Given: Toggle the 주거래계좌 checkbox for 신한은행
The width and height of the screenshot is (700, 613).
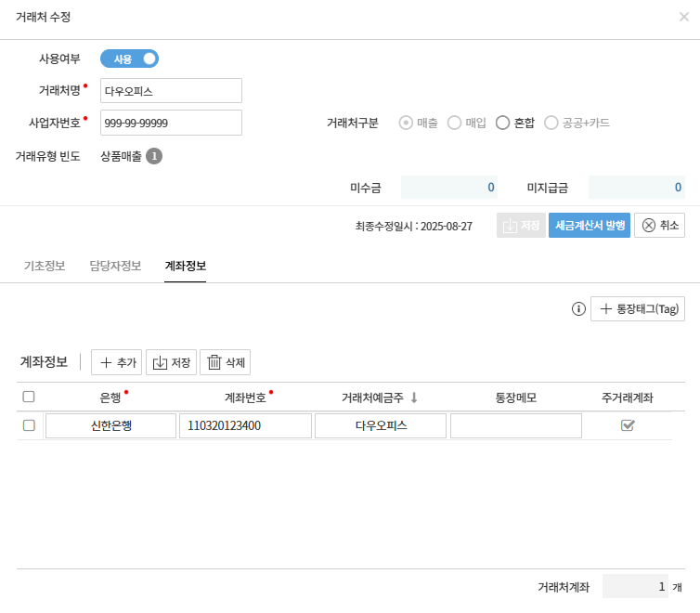Looking at the screenshot, I should click(628, 425).
